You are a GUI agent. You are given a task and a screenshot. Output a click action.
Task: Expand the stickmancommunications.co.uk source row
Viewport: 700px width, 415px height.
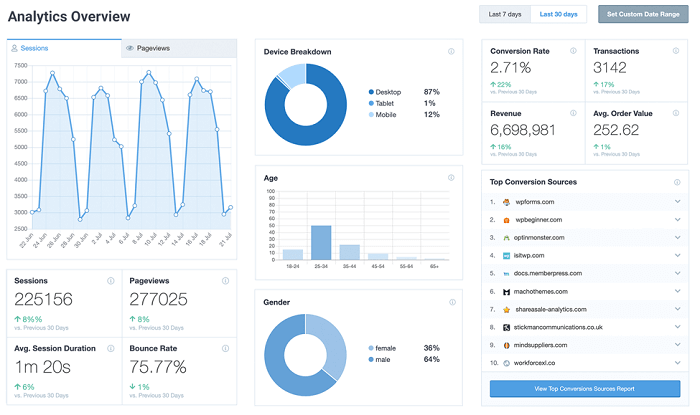point(677,327)
